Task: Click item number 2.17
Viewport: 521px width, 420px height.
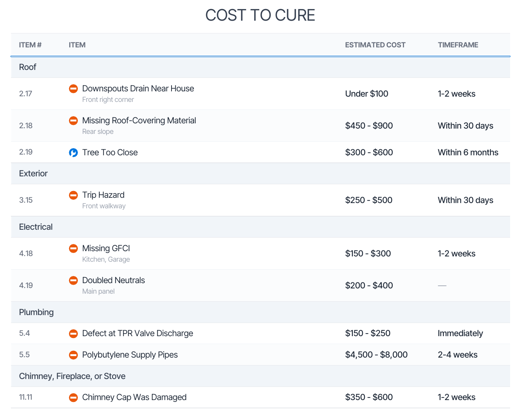Action: tap(26, 94)
